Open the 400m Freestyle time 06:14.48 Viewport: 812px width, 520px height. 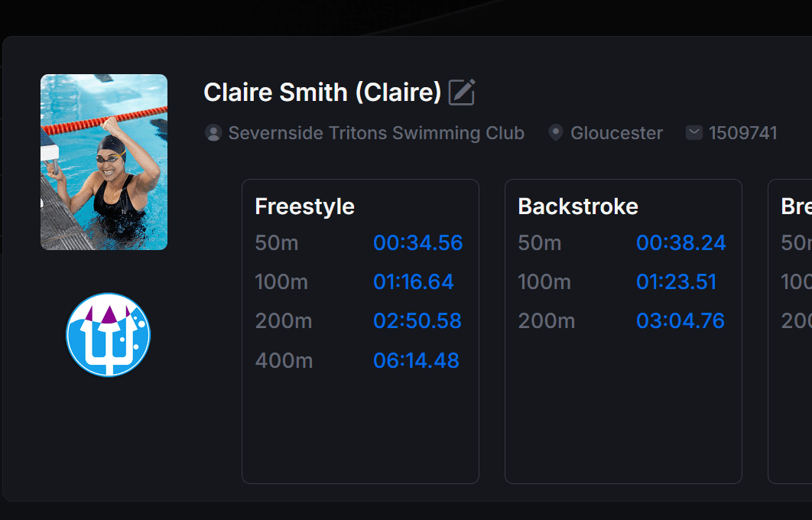[416, 360]
